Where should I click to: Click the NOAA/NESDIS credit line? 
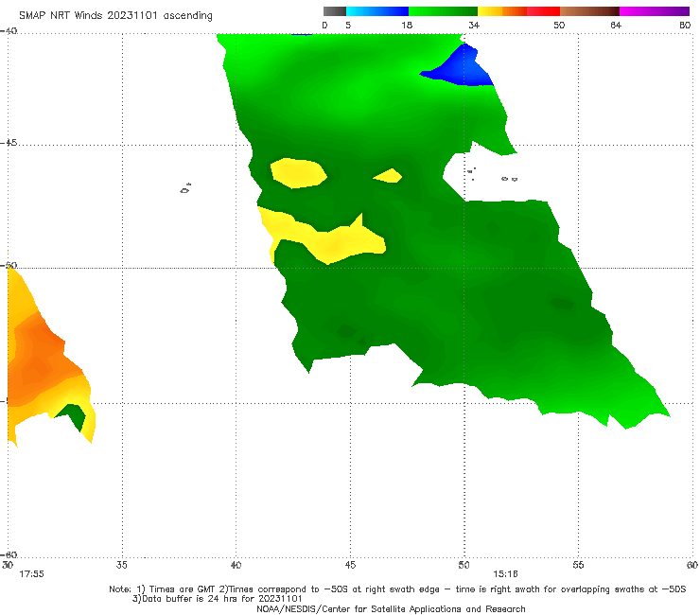click(x=391, y=608)
